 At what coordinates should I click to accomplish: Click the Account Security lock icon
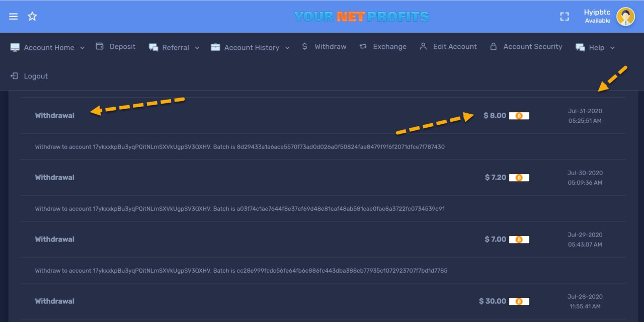click(x=494, y=46)
